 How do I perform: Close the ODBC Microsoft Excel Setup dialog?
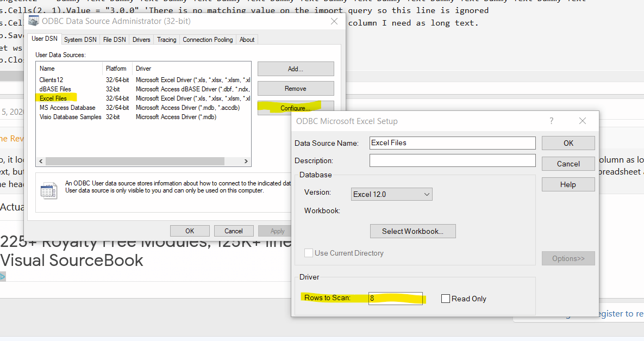tap(583, 121)
